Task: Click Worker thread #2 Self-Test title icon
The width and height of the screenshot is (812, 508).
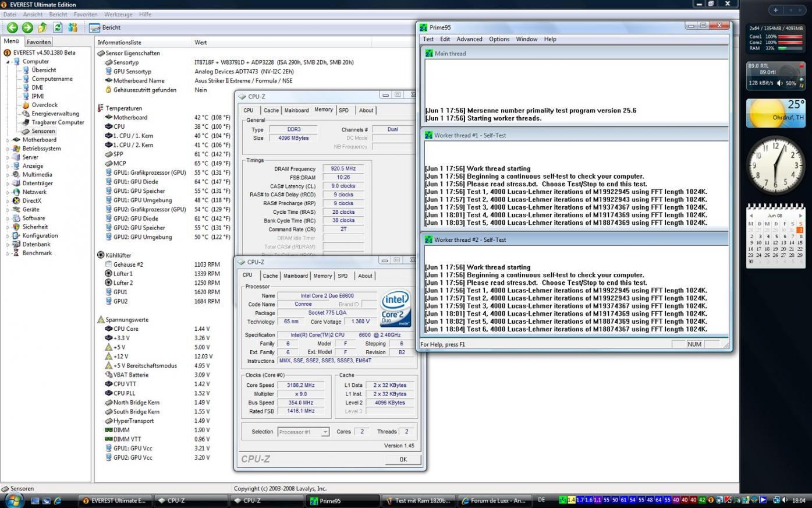Action: [428, 239]
